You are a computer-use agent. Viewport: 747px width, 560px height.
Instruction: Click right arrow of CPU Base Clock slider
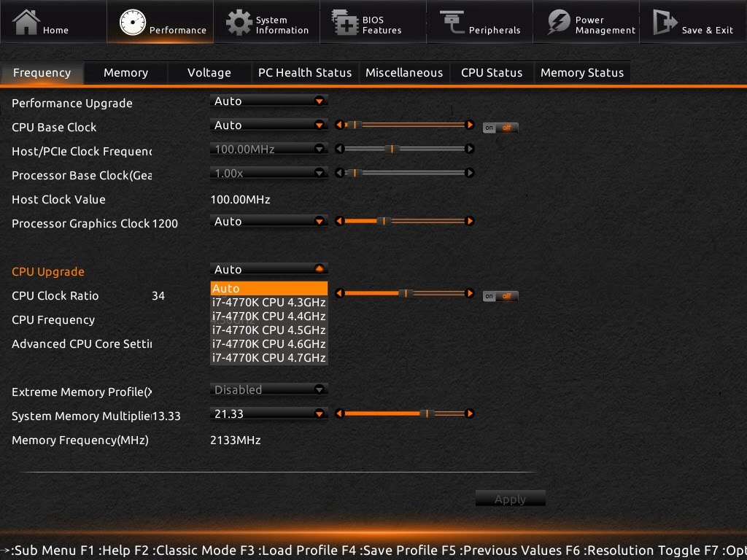[469, 125]
